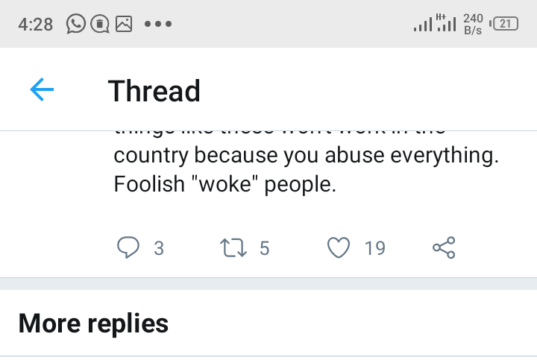Select the Thread header title

point(154,91)
